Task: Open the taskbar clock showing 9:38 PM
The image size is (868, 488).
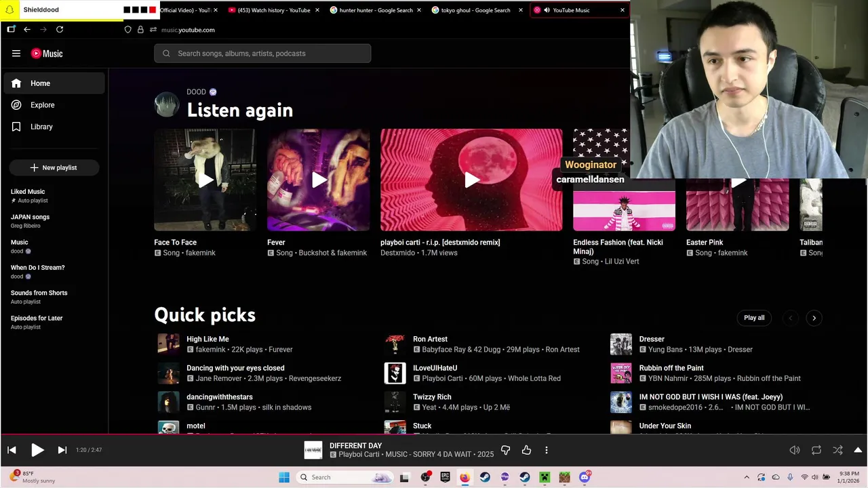Action: click(x=849, y=477)
